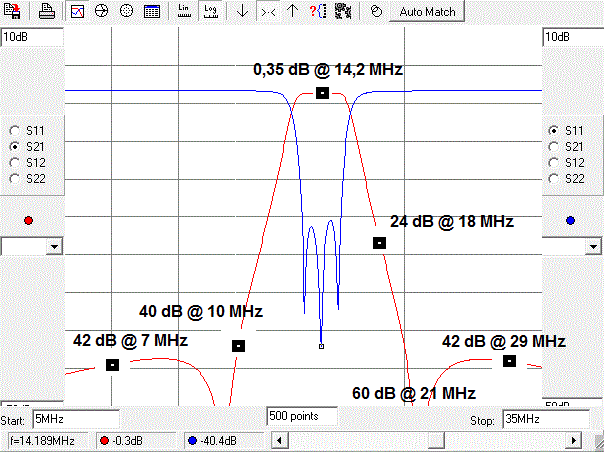Image resolution: width=604 pixels, height=452 pixels.
Task: Click the down arrow toolbar icon
Action: click(x=242, y=12)
